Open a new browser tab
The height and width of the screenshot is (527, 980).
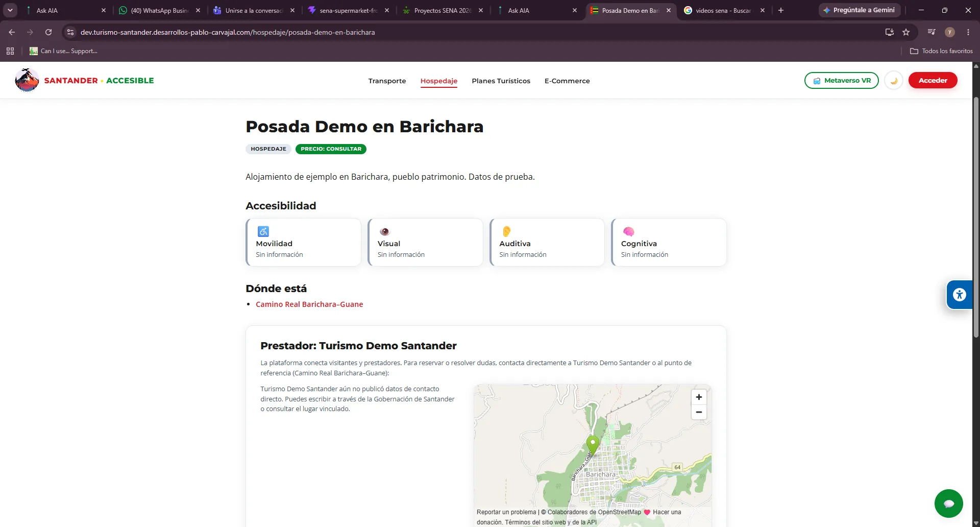click(781, 10)
